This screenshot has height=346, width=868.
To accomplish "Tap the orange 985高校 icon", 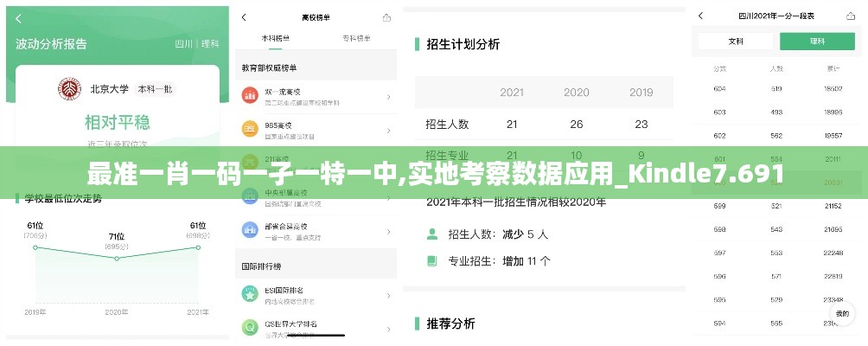I will [250, 130].
